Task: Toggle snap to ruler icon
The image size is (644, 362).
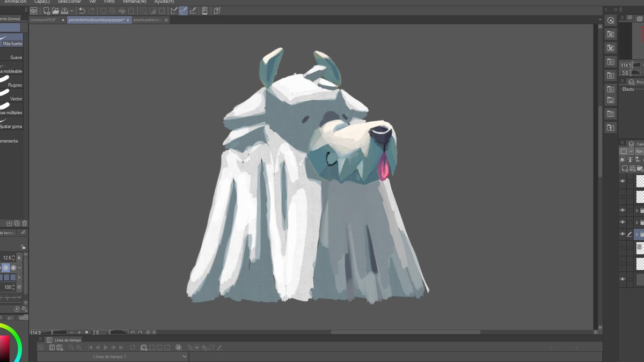Action: point(174,10)
